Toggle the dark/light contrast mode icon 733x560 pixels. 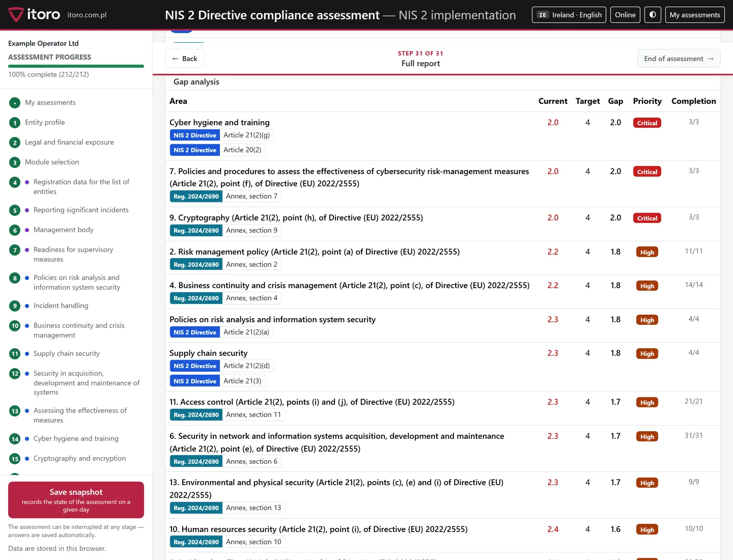tap(653, 15)
